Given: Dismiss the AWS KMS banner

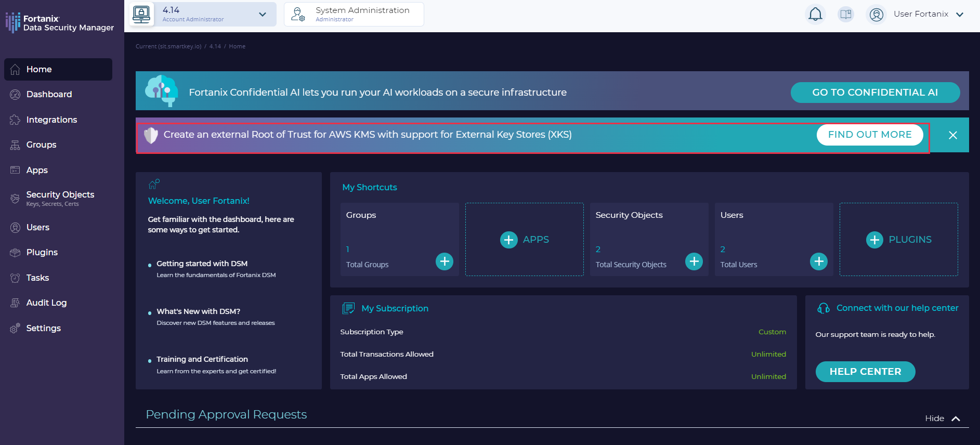Looking at the screenshot, I should click(952, 135).
